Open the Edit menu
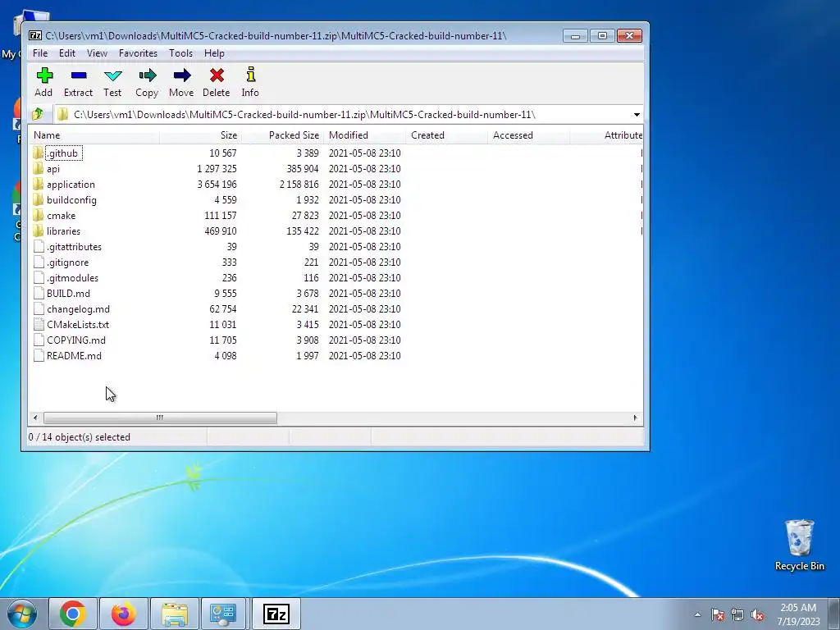Image resolution: width=840 pixels, height=630 pixels. (67, 53)
